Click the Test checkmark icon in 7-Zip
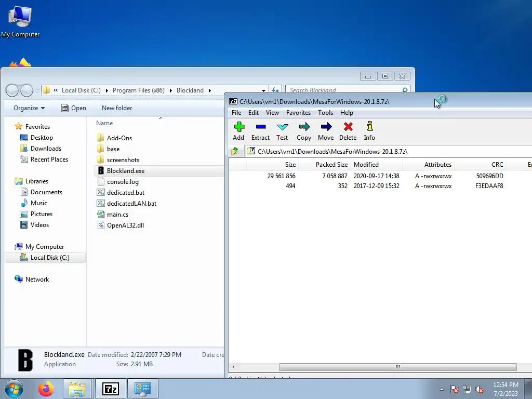Screen dimensions: 532x399 point(282,127)
